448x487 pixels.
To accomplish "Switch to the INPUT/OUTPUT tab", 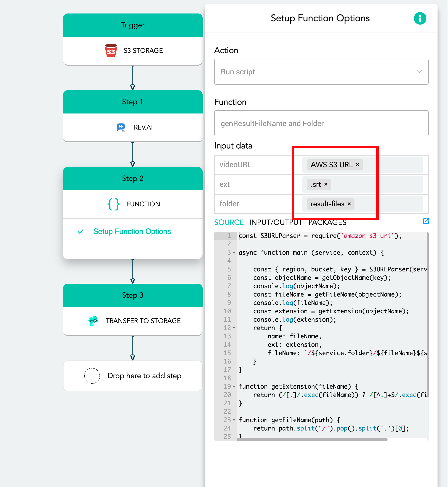I will (x=275, y=222).
